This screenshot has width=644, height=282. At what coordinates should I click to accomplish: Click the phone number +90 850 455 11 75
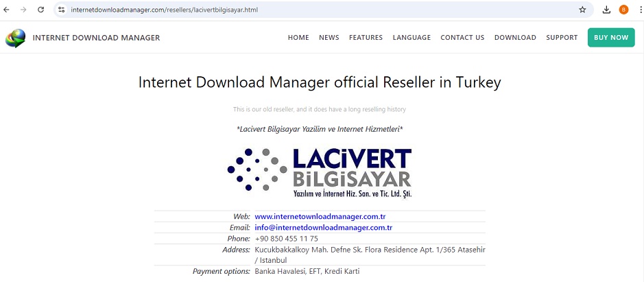tap(286, 238)
